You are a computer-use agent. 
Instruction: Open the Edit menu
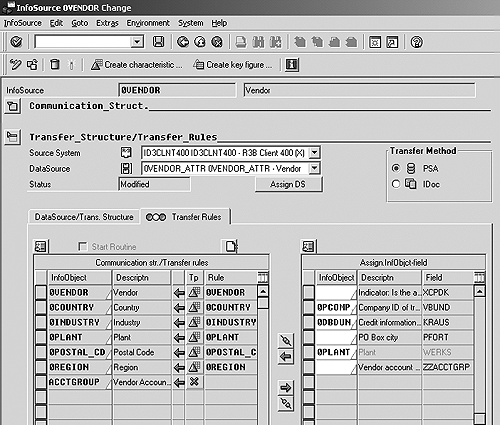56,23
